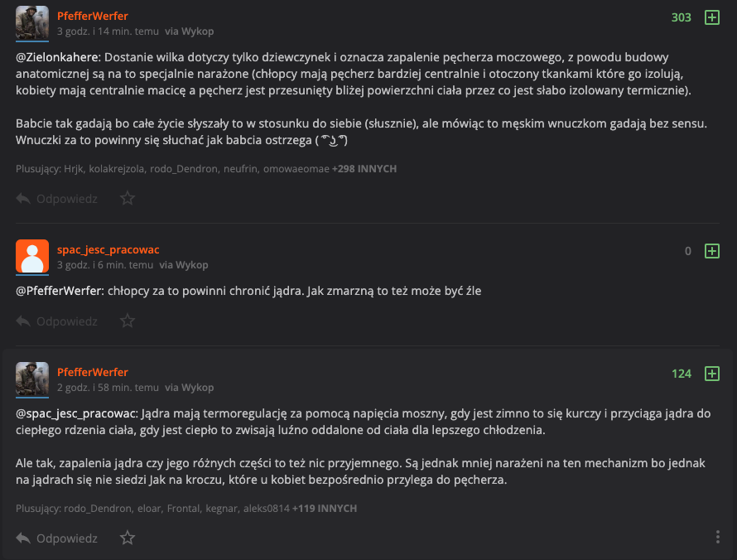The height and width of the screenshot is (560, 737).
Task: Click the @spac_jesc_pracowac mention in last comment
Action: (x=76, y=413)
